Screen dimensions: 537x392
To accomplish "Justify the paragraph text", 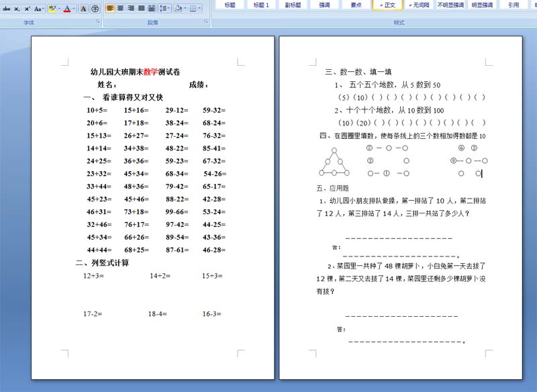I will pyautogui.click(x=141, y=8).
